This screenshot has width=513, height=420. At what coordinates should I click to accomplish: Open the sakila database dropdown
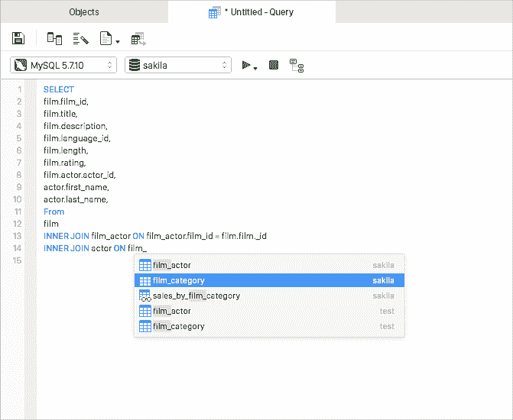178,65
